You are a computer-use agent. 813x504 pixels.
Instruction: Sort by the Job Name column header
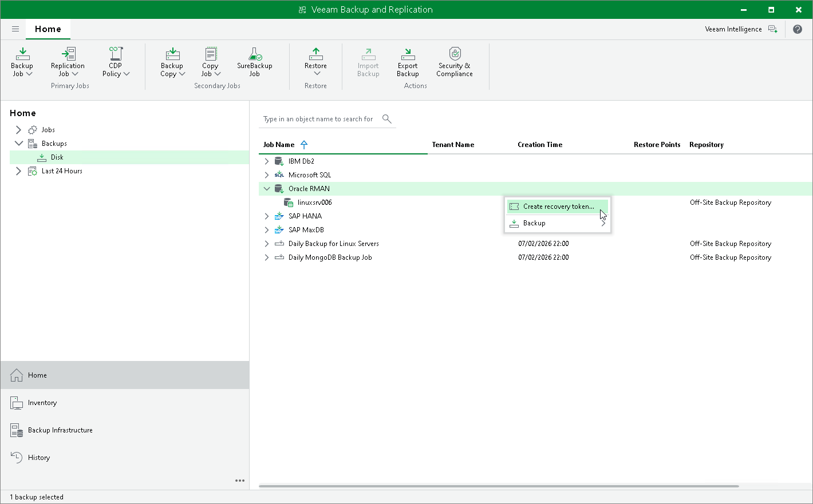tap(279, 145)
